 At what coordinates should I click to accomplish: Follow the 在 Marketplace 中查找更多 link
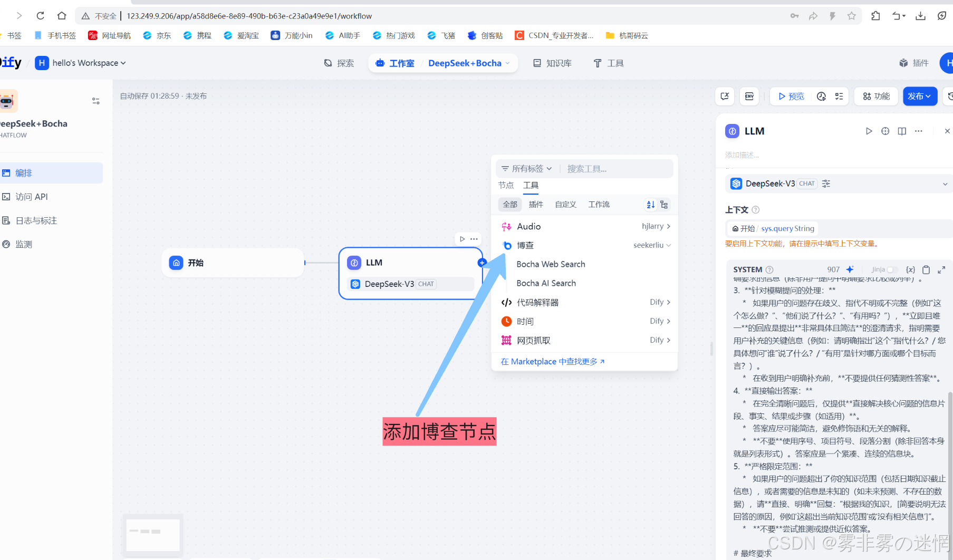coord(552,361)
